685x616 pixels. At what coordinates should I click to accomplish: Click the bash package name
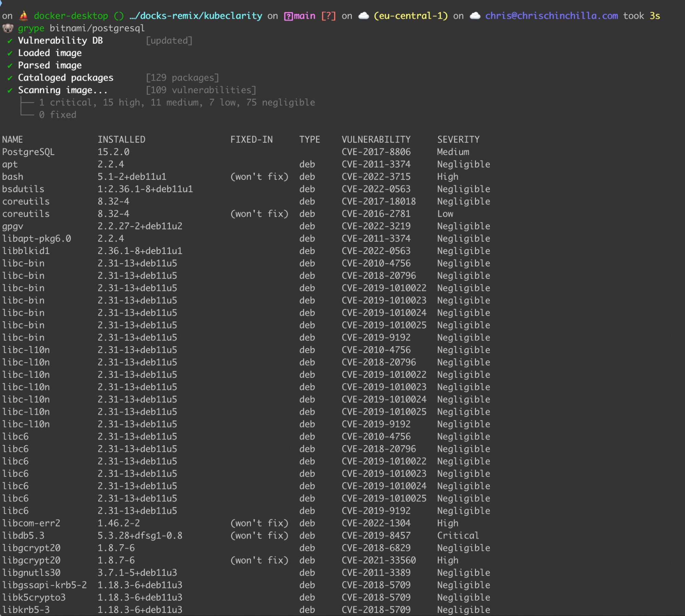click(x=13, y=176)
